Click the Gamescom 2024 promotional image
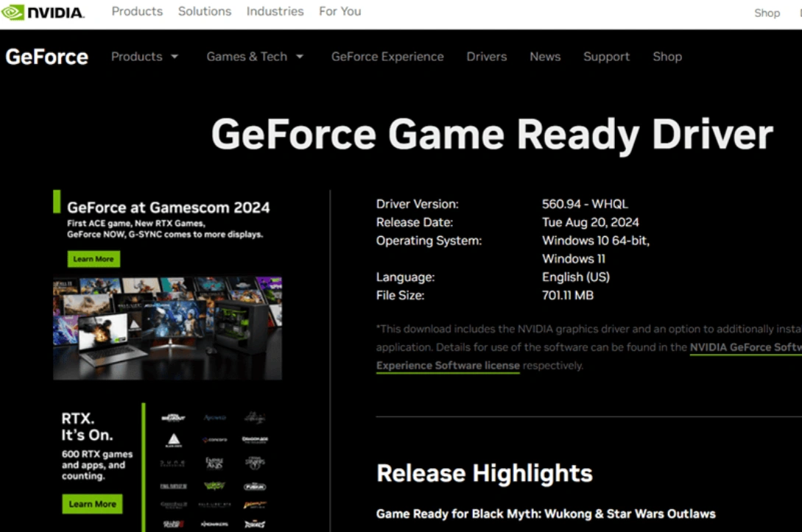This screenshot has height=532, width=802. (x=167, y=328)
